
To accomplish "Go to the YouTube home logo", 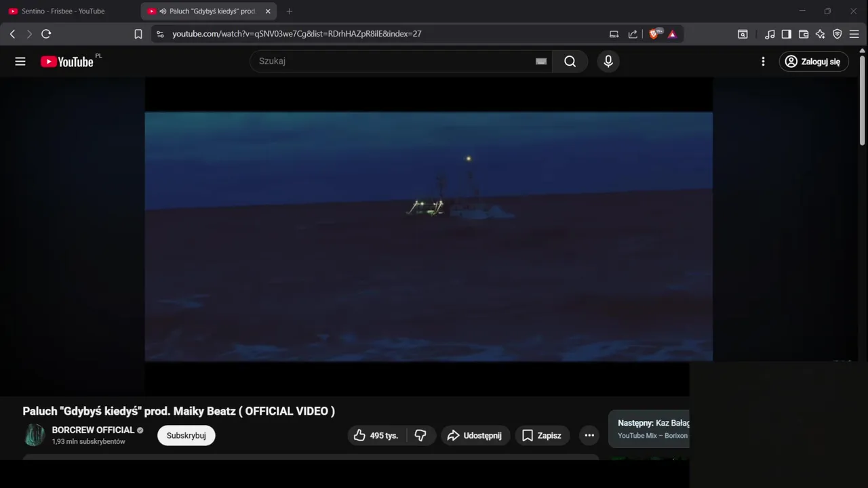I will pyautogui.click(x=66, y=62).
